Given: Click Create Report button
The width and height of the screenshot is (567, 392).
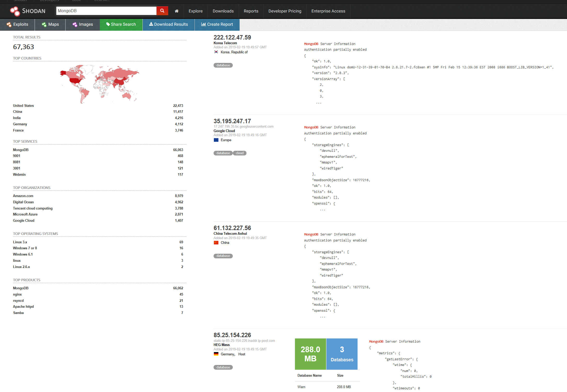Looking at the screenshot, I should coord(217,24).
